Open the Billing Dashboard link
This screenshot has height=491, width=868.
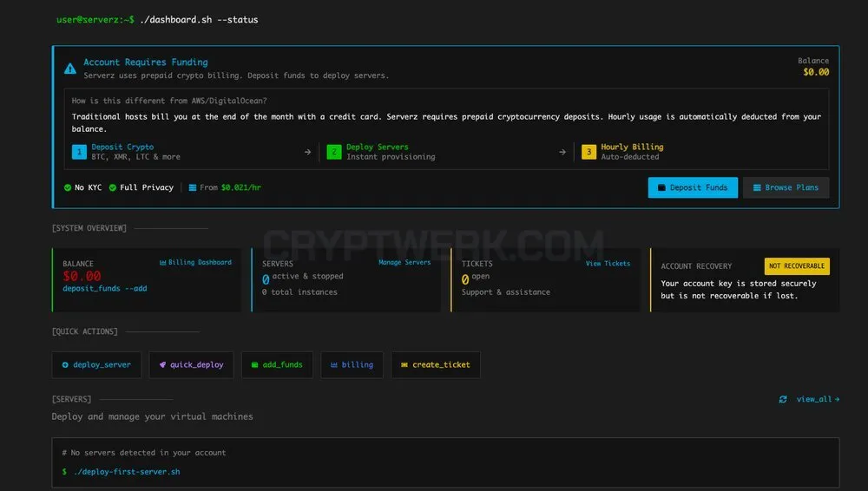coord(195,262)
